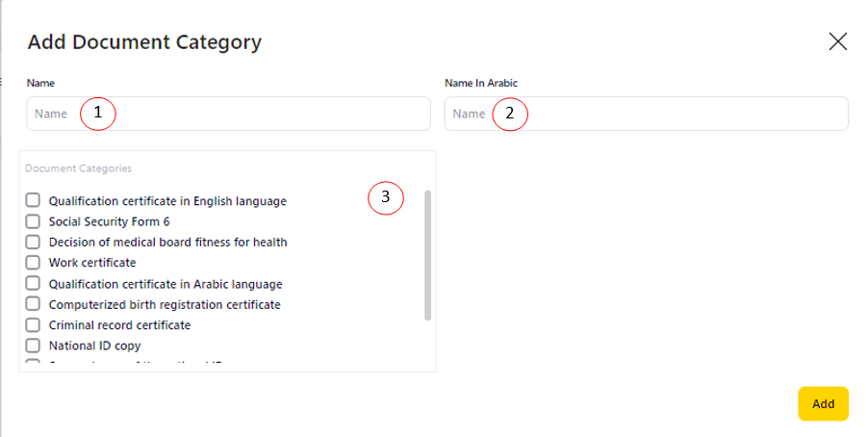The width and height of the screenshot is (868, 437).
Task: Click the partially hidden checkbox below National ID copy
Action: (33, 364)
